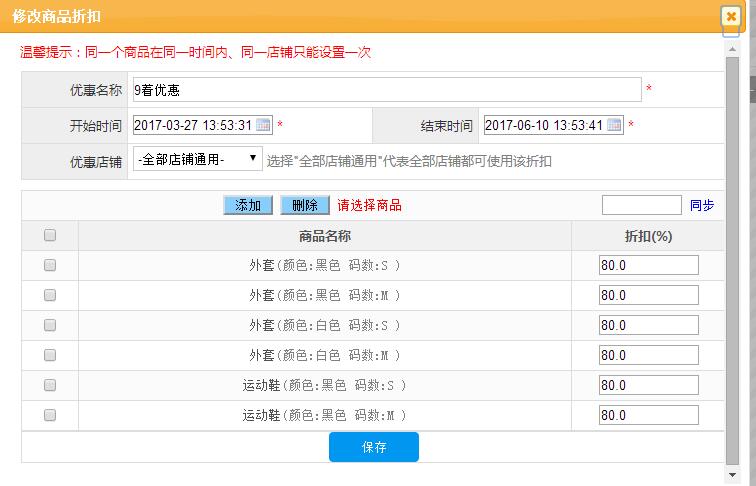Focus the batch discount input beside 同步
This screenshot has width=756, height=486.
(x=641, y=205)
